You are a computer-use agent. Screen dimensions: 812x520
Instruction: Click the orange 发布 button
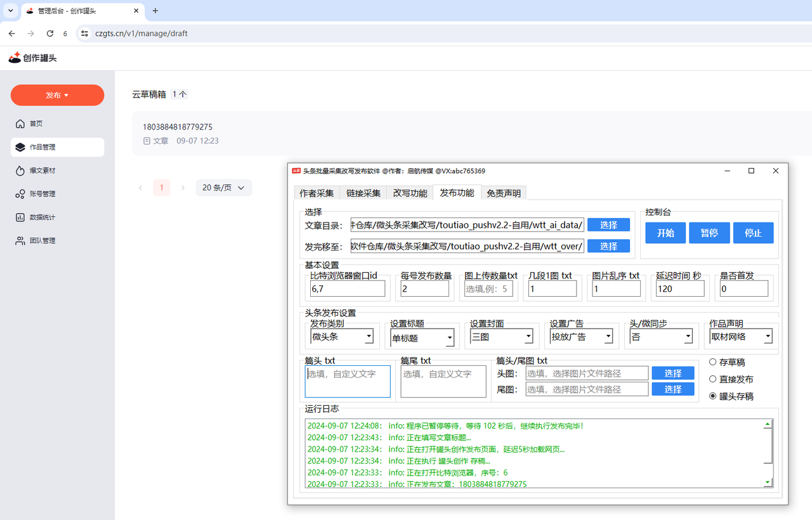click(x=57, y=95)
